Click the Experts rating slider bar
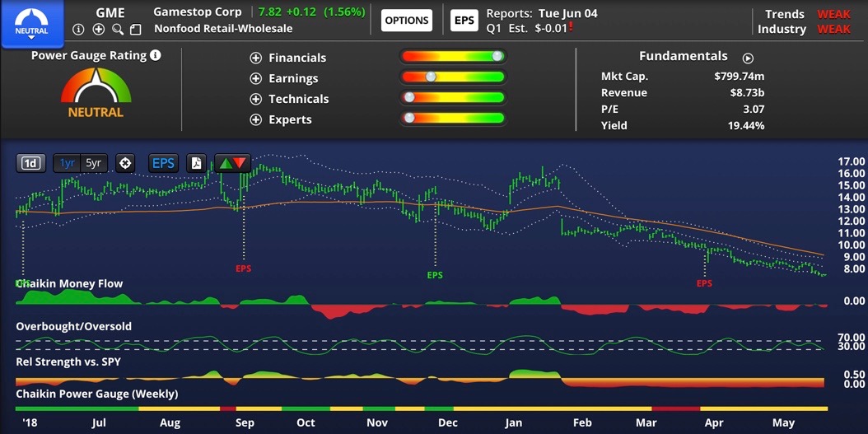868x434 pixels. (x=453, y=119)
